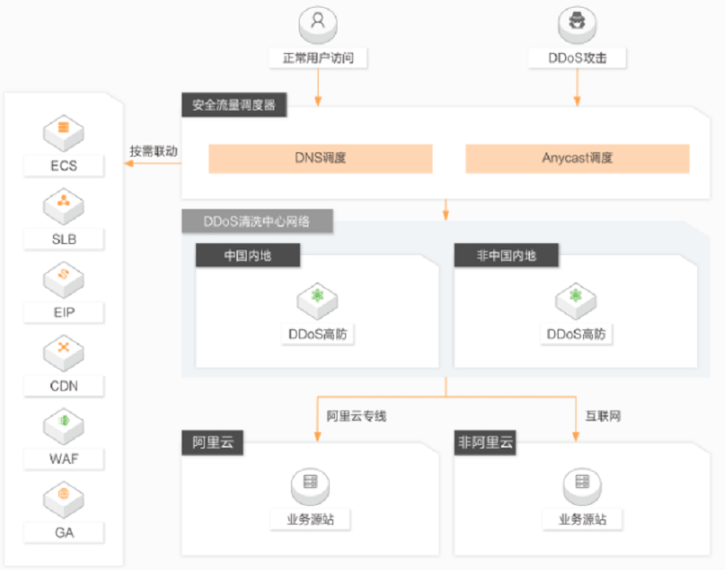
Task: Click the EIP icon
Action: (x=63, y=279)
